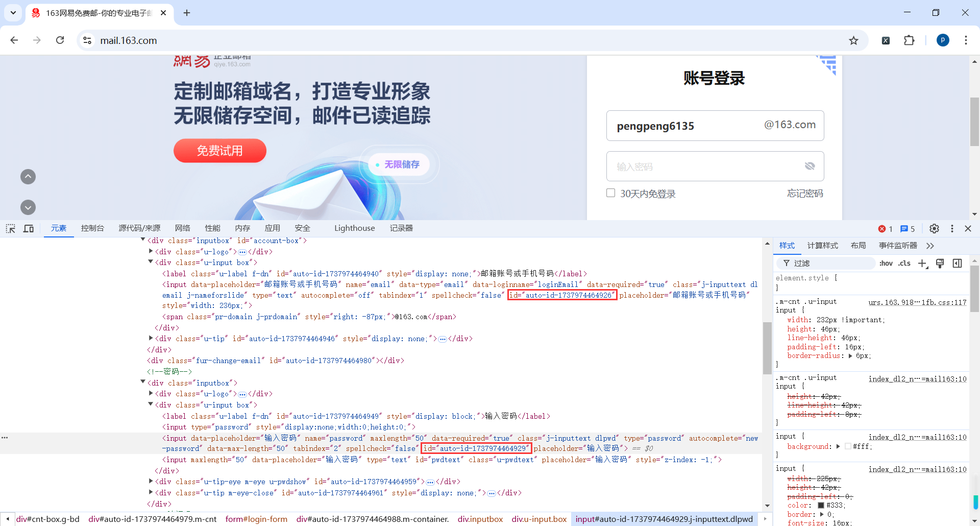Check the 30天内免登录 checkbox

[610, 193]
